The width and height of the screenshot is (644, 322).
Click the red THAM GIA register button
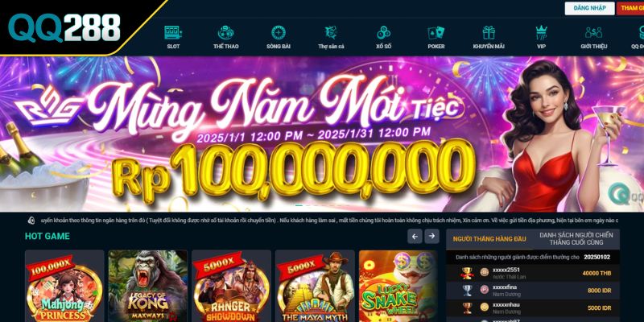pos(630,8)
